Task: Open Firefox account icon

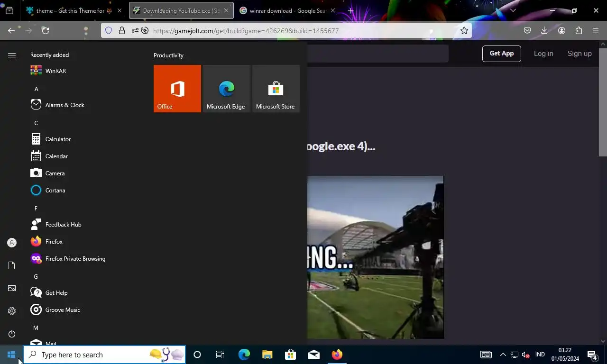Action: (561, 30)
